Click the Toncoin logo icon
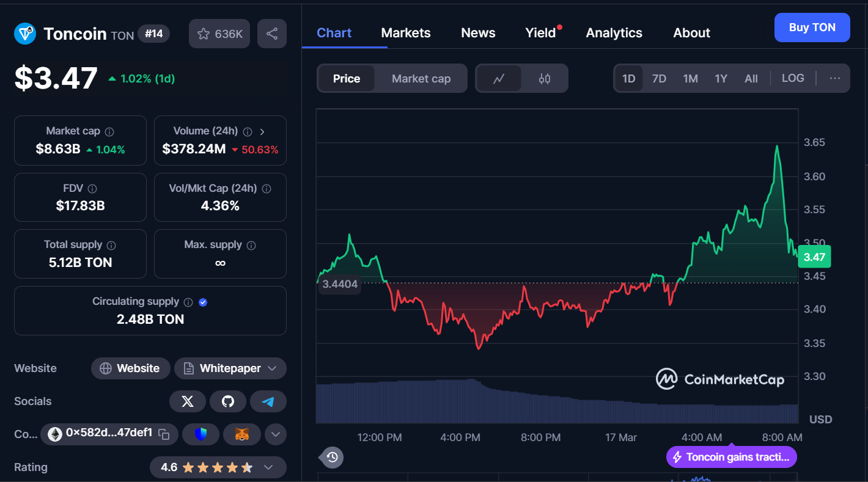This screenshot has height=482, width=868. pos(25,34)
